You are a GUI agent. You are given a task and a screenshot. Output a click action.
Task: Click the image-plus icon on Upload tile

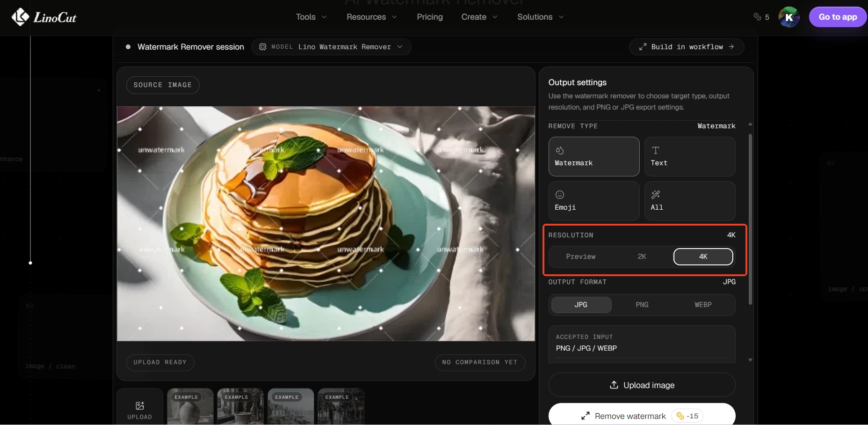[x=140, y=406]
